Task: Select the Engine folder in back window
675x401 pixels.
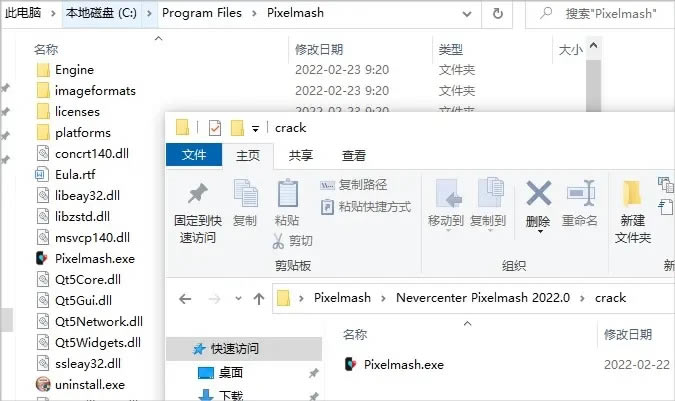Action: point(65,70)
